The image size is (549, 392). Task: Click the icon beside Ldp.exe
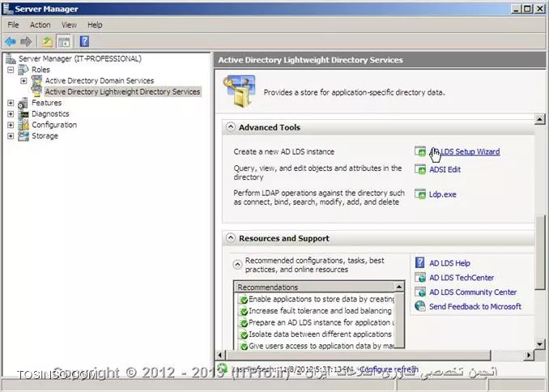(x=420, y=194)
